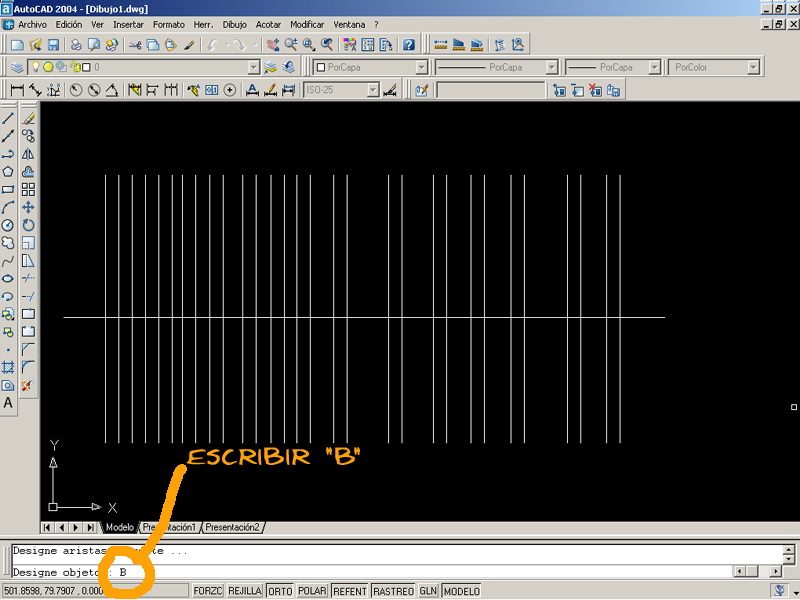Open the Archivo menu
The width and height of the screenshot is (800, 600).
[32, 24]
